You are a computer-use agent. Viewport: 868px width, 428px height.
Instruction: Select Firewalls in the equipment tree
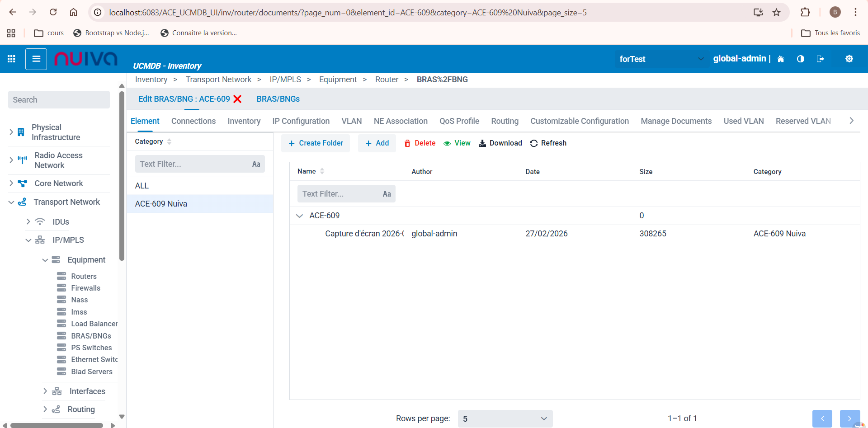[x=85, y=288]
